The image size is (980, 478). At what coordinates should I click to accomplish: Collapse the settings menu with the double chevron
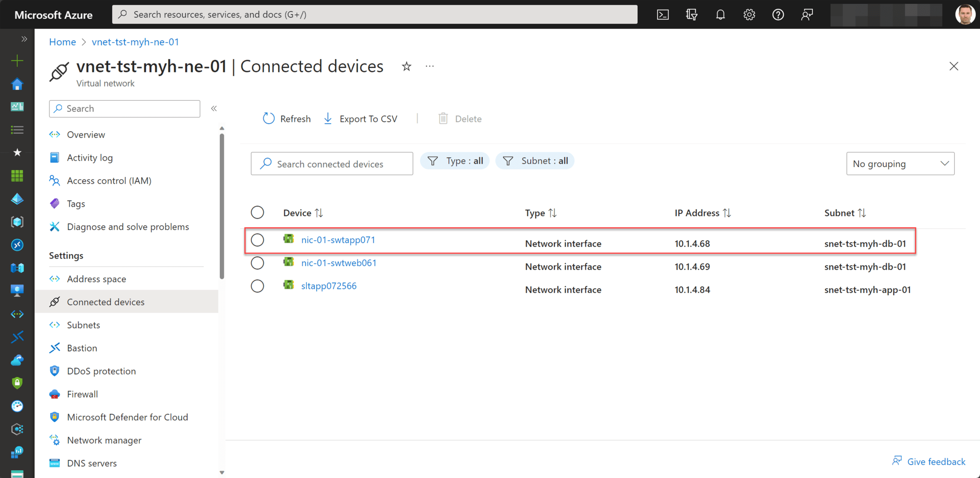(214, 108)
